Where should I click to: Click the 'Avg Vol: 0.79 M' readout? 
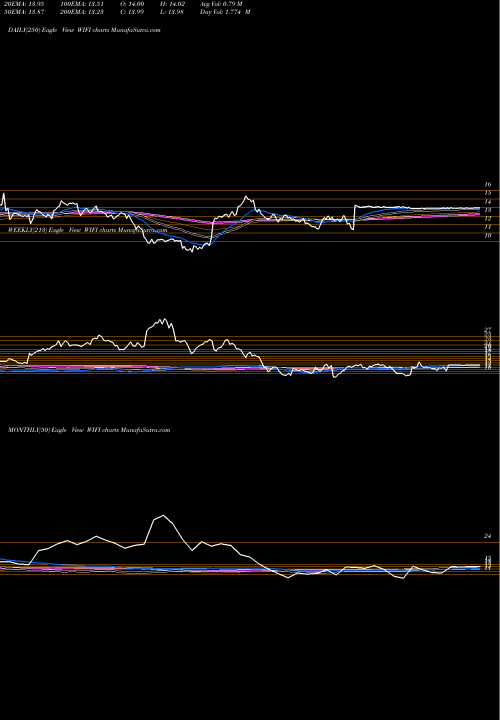coord(221,4)
